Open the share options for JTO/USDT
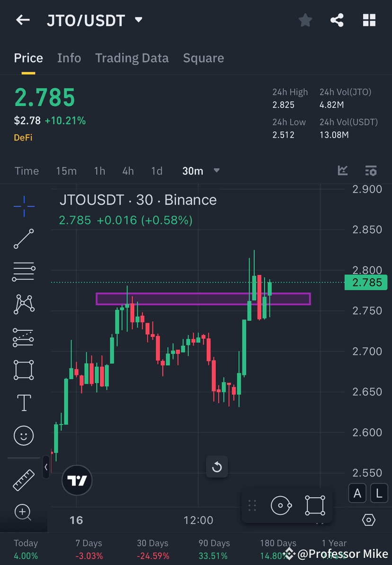The width and height of the screenshot is (392, 565). pos(337,20)
